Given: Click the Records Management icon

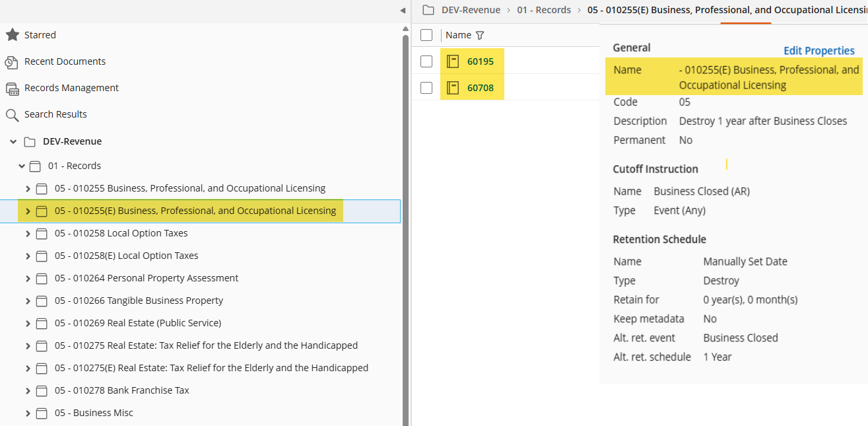Looking at the screenshot, I should click(12, 89).
